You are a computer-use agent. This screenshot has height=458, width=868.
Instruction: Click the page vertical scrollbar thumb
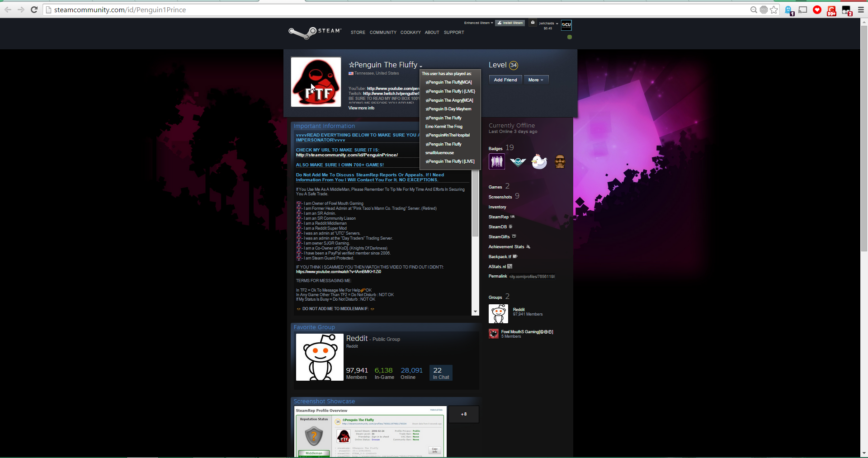pos(864,139)
